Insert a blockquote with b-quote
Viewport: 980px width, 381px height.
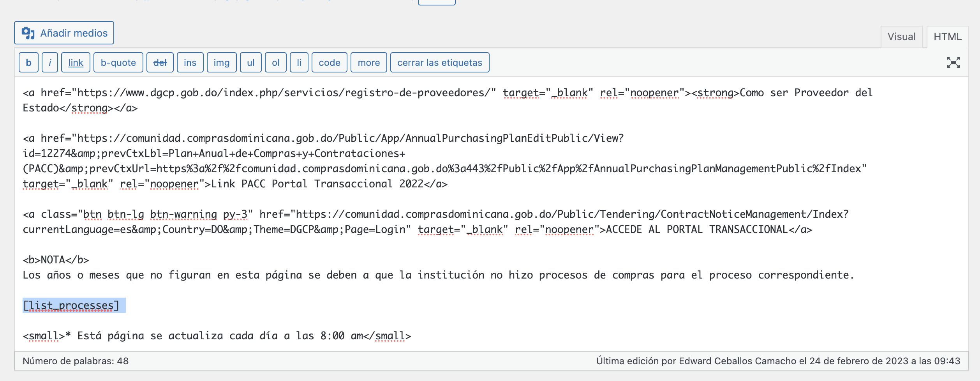coord(118,62)
